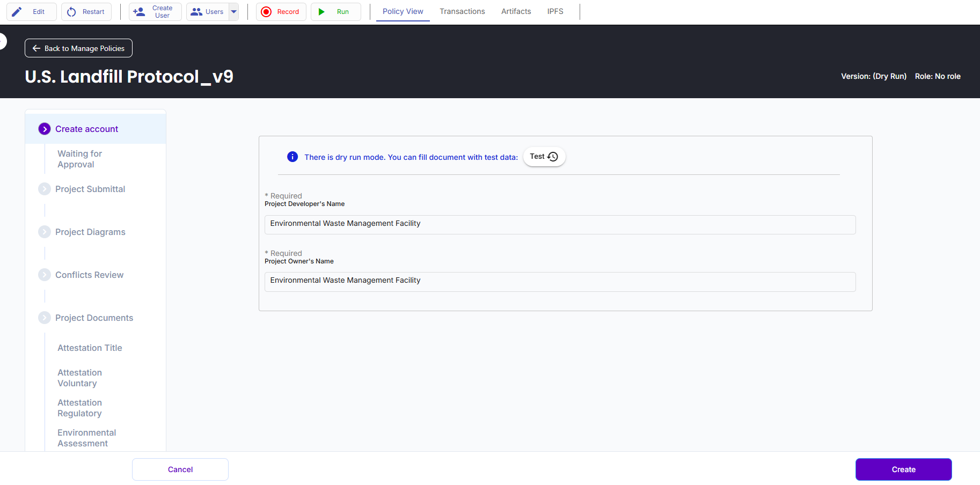Select the Attestation Title step
980x485 pixels.
click(x=90, y=348)
